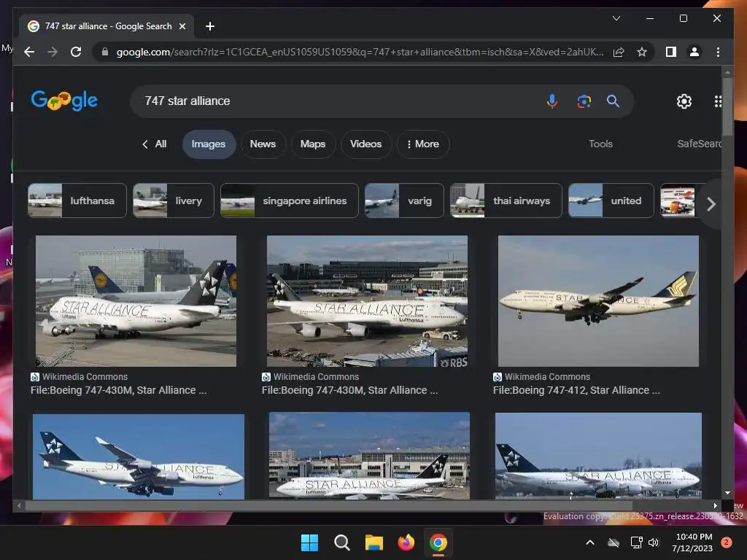Click the browser back arrow
Viewport: 747px width, 560px height.
[29, 52]
